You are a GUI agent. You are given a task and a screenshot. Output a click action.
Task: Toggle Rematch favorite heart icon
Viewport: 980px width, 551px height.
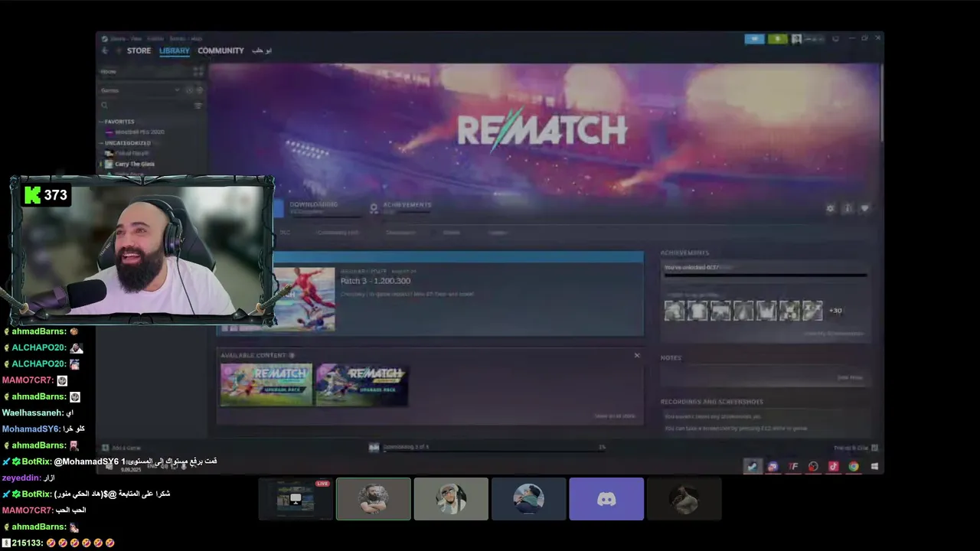coord(865,208)
